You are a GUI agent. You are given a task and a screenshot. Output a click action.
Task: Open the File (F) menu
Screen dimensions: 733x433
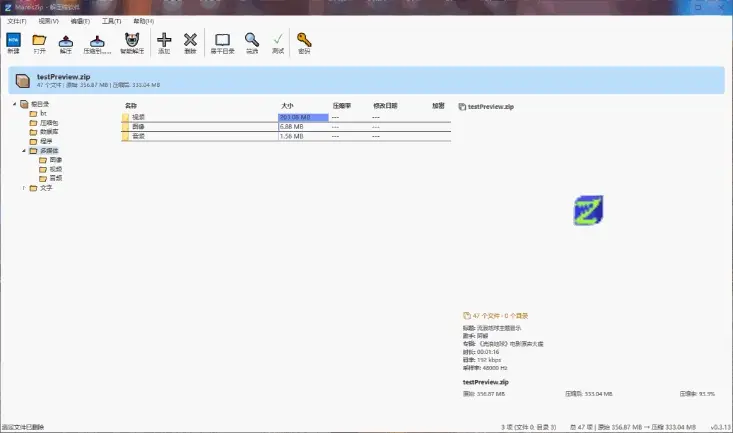point(16,21)
